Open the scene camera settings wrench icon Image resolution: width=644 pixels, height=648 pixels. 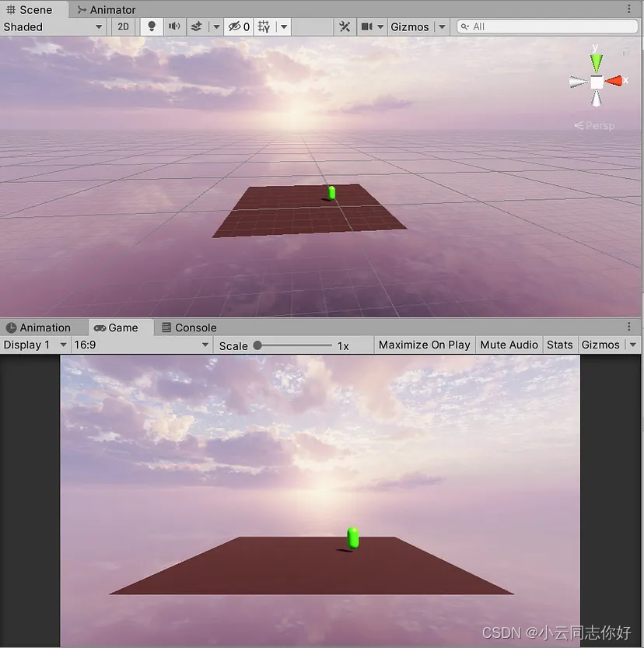pos(345,26)
